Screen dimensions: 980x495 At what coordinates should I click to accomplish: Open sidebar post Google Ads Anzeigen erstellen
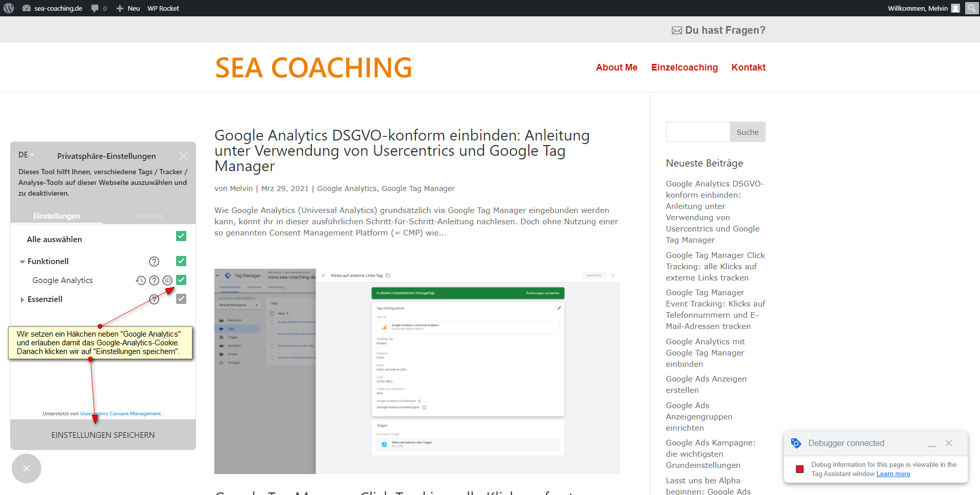706,384
